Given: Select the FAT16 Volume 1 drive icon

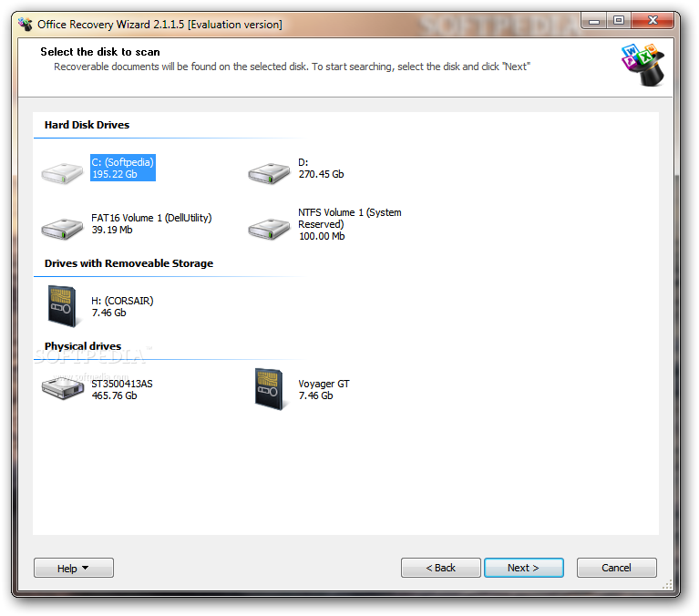Looking at the screenshot, I should click(x=62, y=229).
